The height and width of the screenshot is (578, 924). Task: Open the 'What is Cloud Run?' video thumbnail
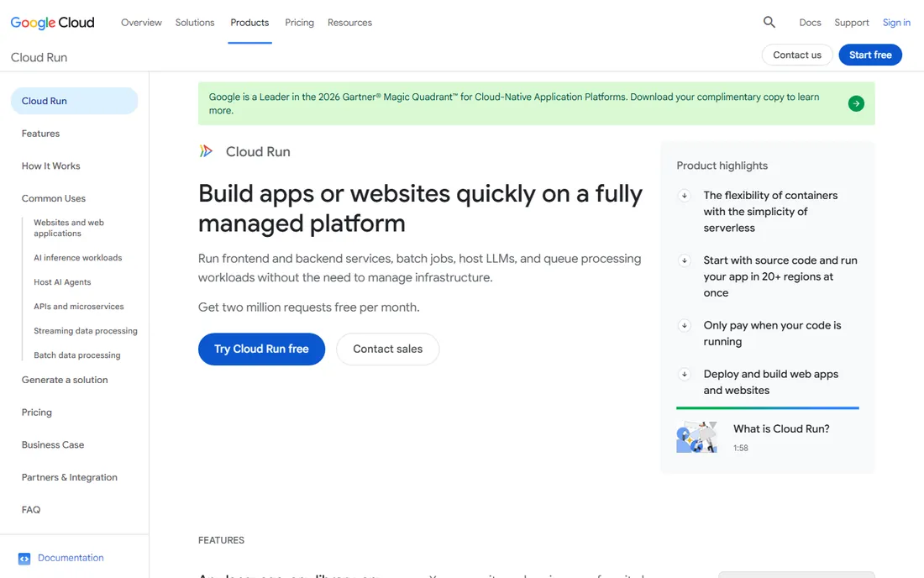(x=696, y=437)
